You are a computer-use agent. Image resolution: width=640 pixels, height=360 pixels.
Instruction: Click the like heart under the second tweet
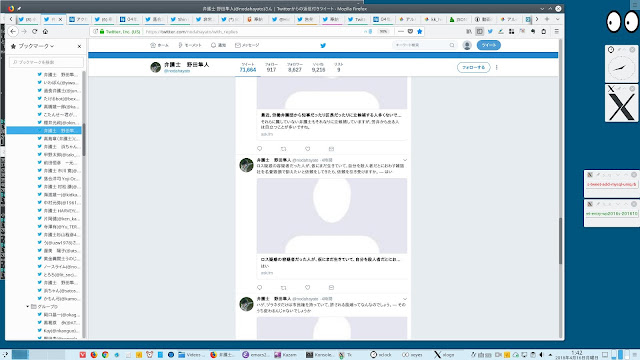307,287
